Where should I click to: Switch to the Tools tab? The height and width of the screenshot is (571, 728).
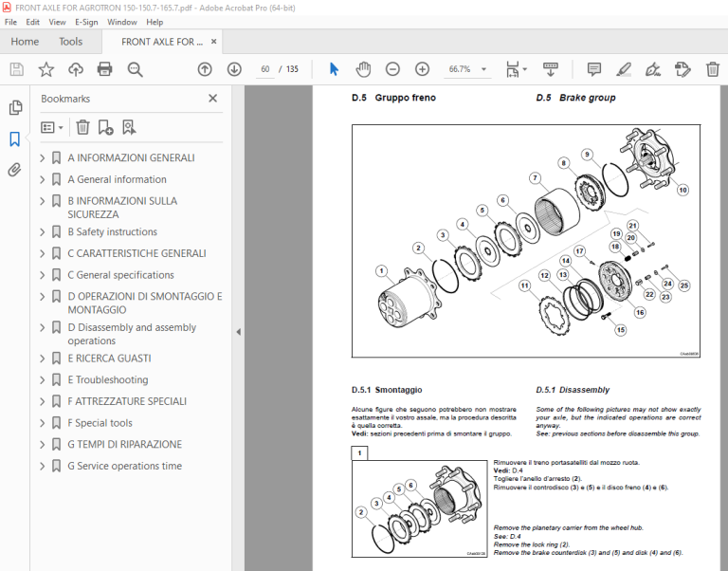[x=70, y=42]
